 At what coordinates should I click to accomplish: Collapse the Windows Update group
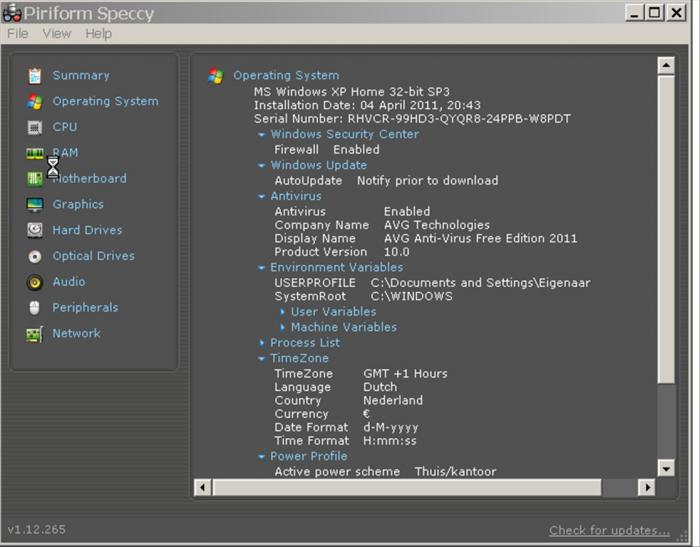(262, 166)
